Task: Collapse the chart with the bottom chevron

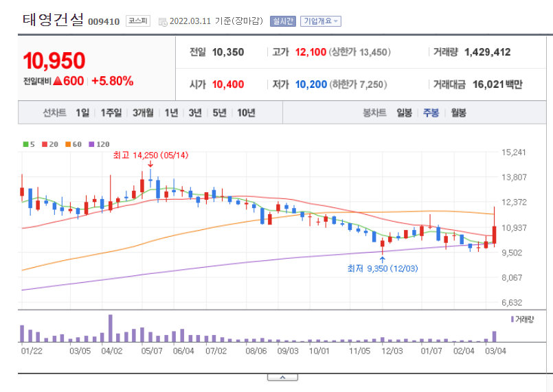Action: click(x=282, y=378)
